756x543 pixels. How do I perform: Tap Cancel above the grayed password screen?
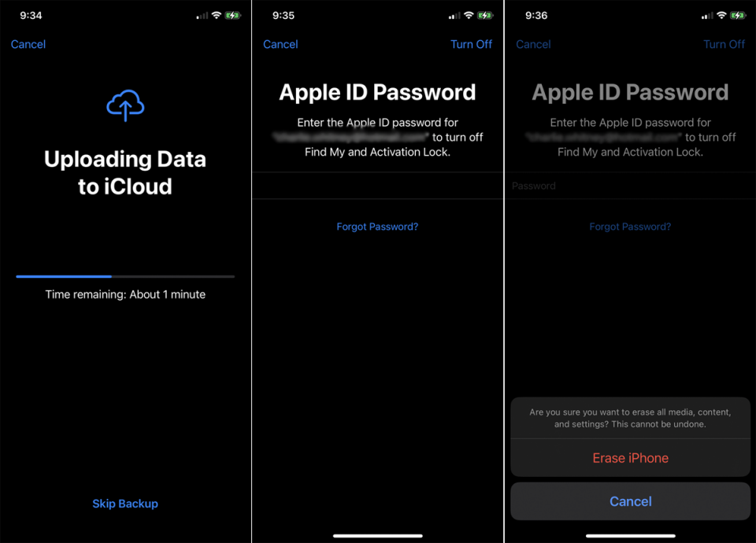coord(533,44)
